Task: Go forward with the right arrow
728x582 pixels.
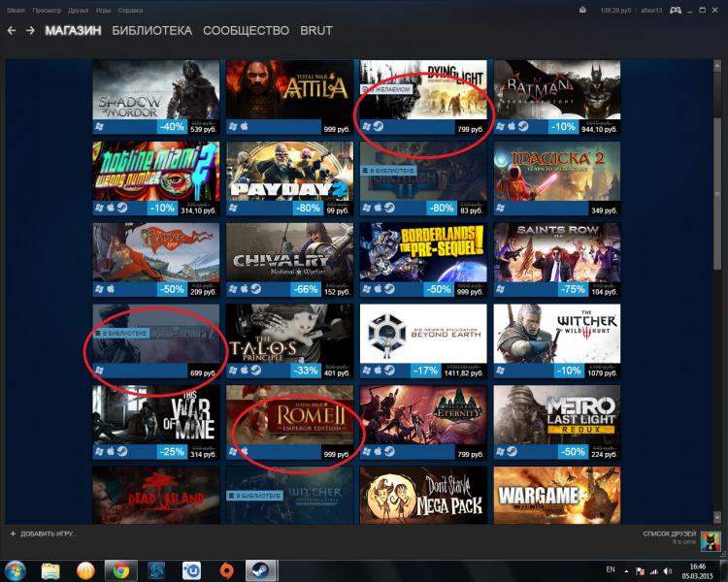Action: coord(30,31)
